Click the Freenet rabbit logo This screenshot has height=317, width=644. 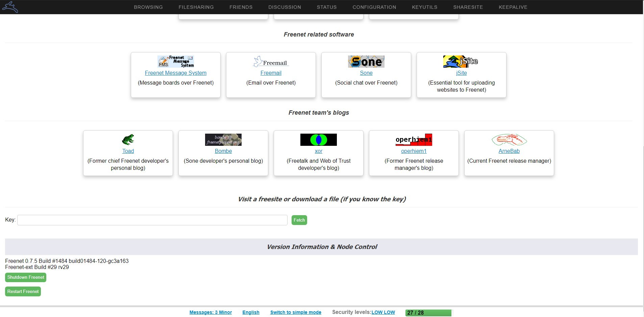[10, 7]
